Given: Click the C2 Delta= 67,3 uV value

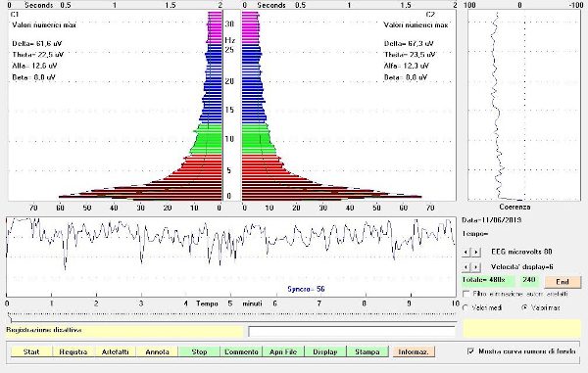Looking at the screenshot, I should [x=409, y=43].
